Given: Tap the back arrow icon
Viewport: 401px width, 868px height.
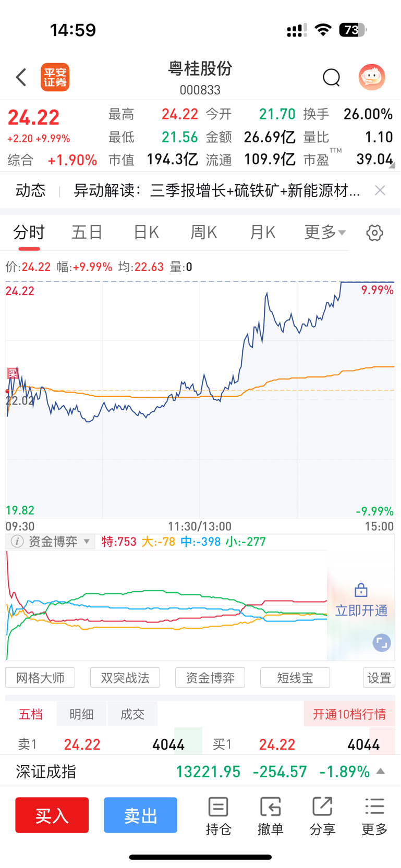Looking at the screenshot, I should point(21,78).
